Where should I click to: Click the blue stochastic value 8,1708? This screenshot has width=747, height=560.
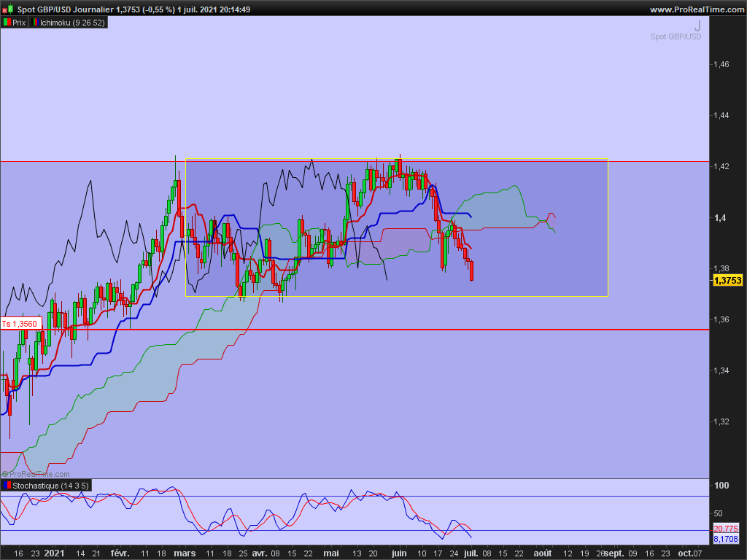pyautogui.click(x=726, y=540)
